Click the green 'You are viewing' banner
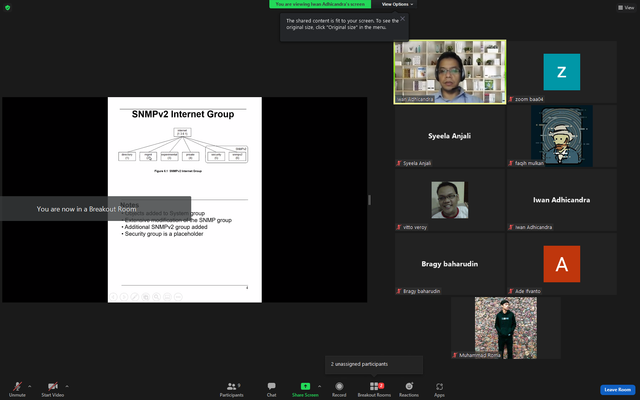640x400 pixels. click(x=320, y=4)
